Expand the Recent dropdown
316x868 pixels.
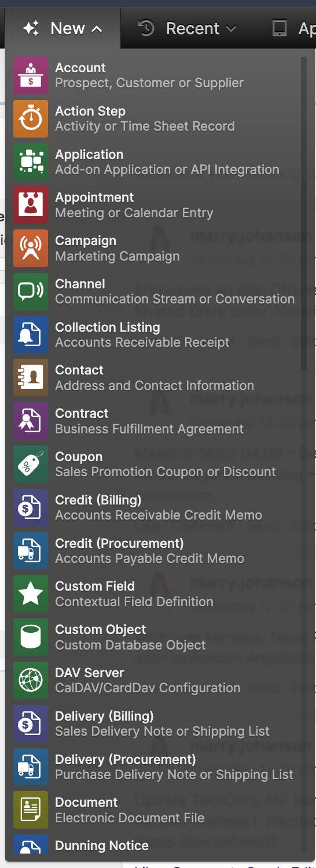point(188,28)
